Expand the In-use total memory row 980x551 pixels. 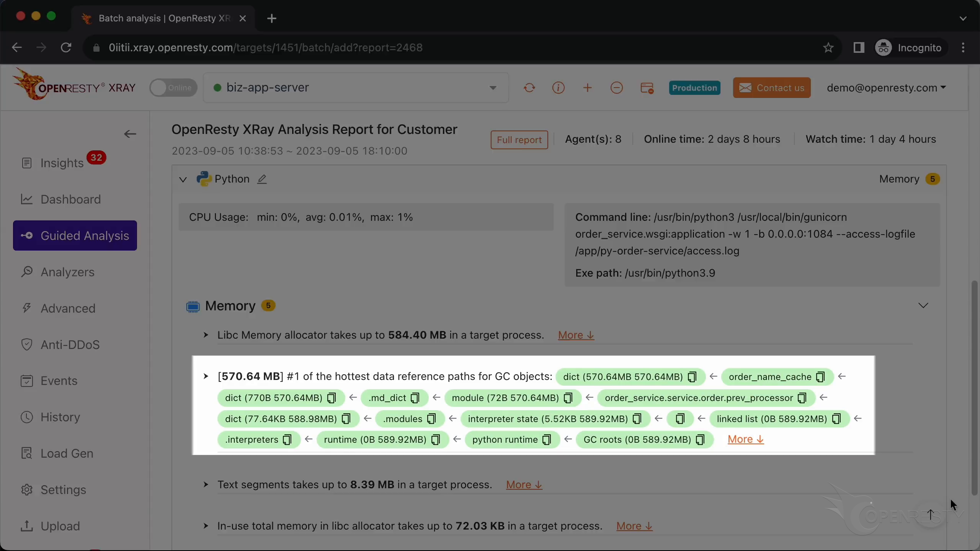[206, 526]
